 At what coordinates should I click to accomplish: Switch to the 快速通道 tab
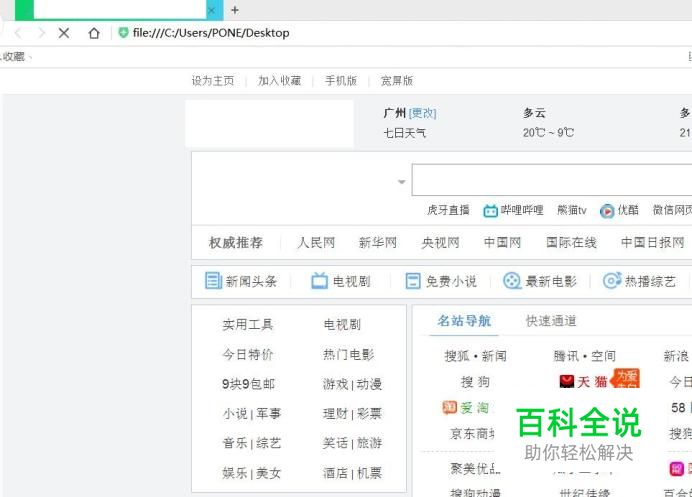click(x=551, y=321)
